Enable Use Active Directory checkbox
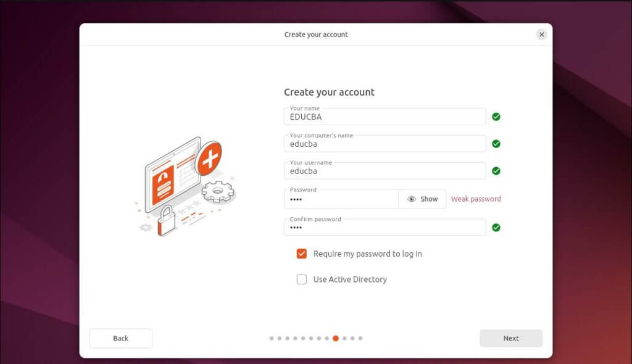 tap(301, 279)
